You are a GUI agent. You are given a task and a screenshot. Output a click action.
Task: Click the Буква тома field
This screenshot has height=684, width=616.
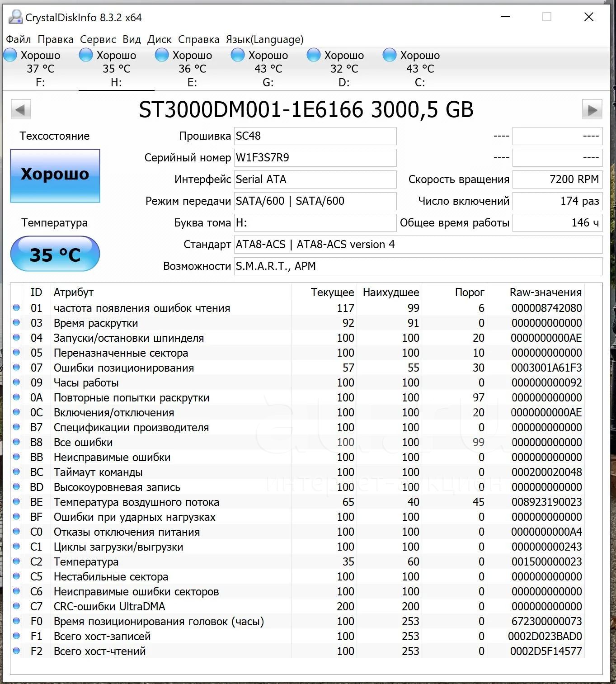315,223
